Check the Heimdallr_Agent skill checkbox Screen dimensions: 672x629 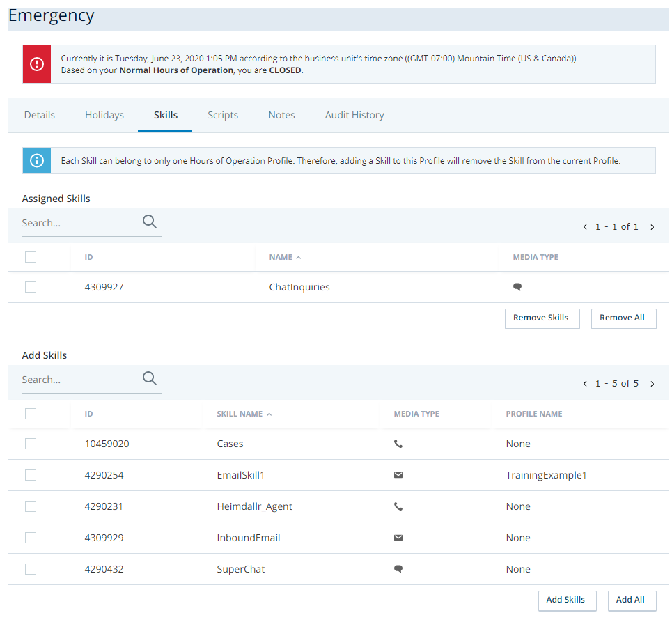click(x=31, y=506)
